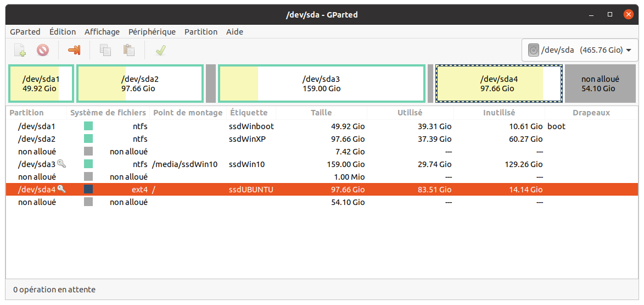Click the New partition toolbar icon
The height and width of the screenshot is (305, 644).
tap(20, 51)
